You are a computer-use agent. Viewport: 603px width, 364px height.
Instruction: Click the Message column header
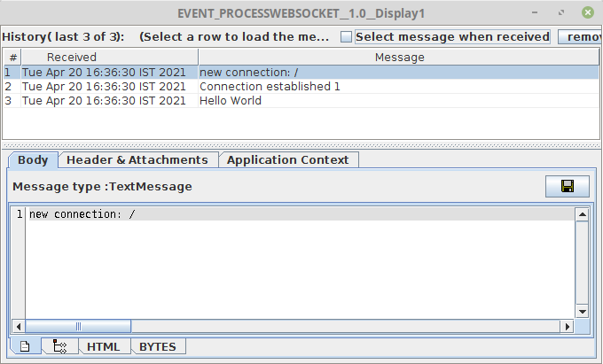coord(399,58)
